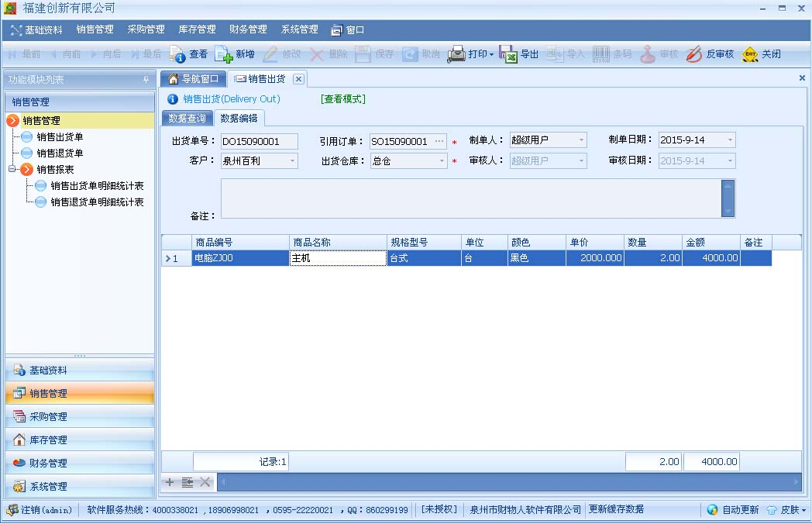Viewport: 812px width, 524px height.
Task: Collapse the 销售报表 tree node
Action: click(x=12, y=169)
